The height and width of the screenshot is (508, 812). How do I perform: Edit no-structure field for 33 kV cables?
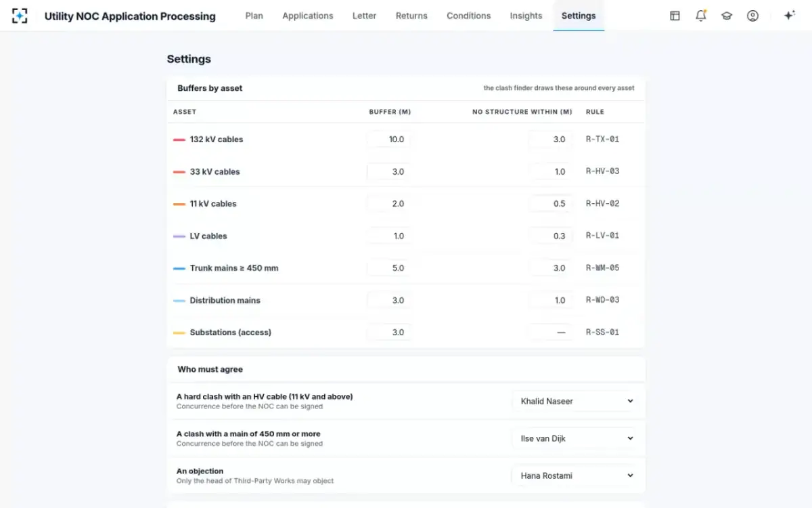point(550,171)
